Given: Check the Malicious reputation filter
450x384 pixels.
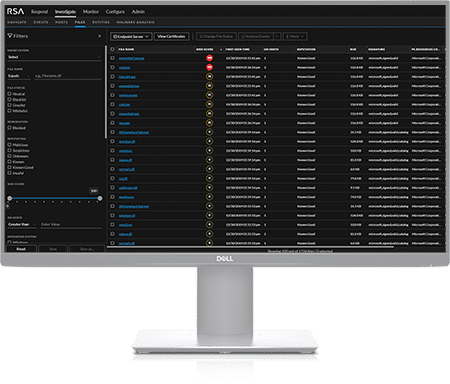Looking at the screenshot, I should click(9, 145).
